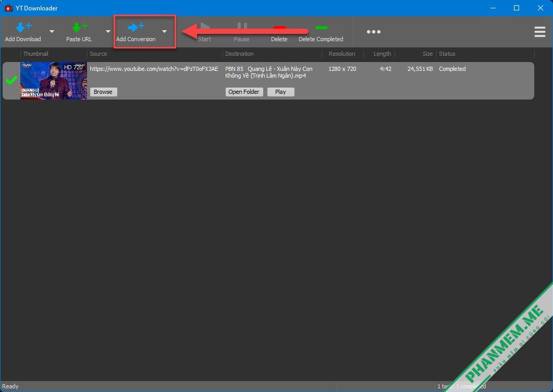553x392 pixels.
Task: Expand the Add Download dropdown arrow
Action: click(x=52, y=31)
